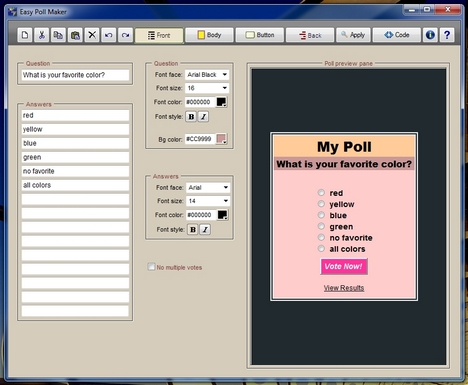Switch to the Back tab
The image size is (468, 385).
coord(310,35)
